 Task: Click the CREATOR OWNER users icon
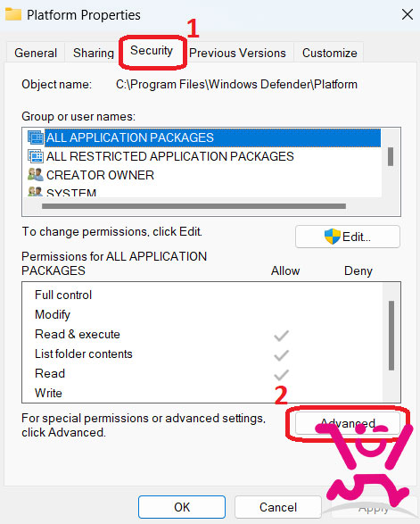pyautogui.click(x=36, y=175)
